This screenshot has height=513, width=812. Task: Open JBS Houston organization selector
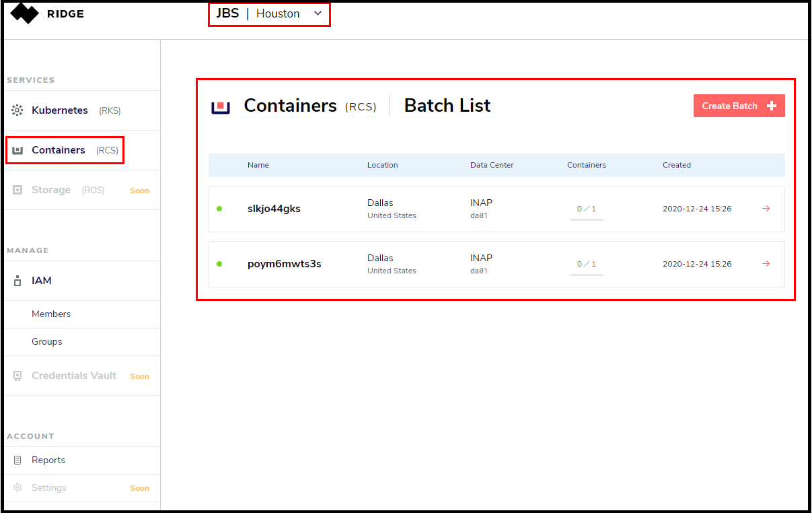[269, 14]
